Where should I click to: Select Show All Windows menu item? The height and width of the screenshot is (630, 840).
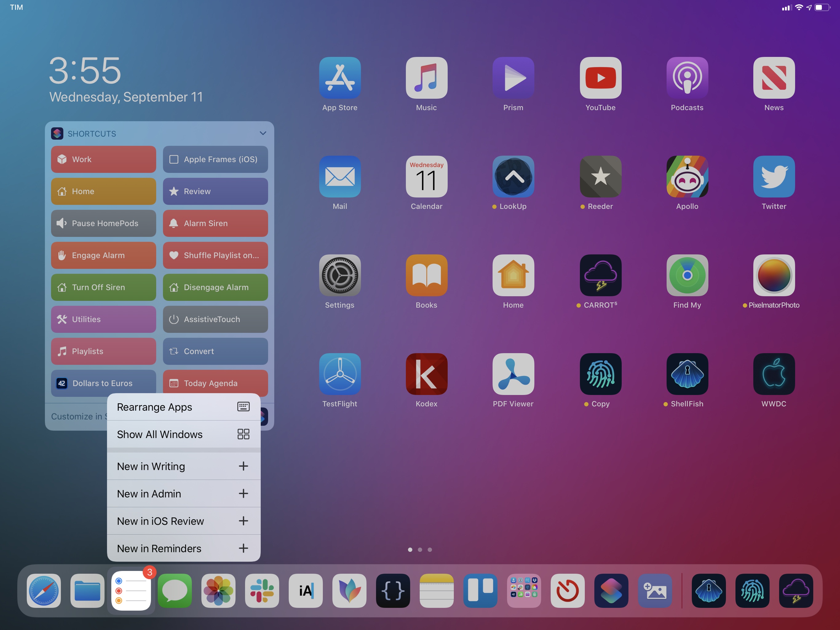[184, 434]
